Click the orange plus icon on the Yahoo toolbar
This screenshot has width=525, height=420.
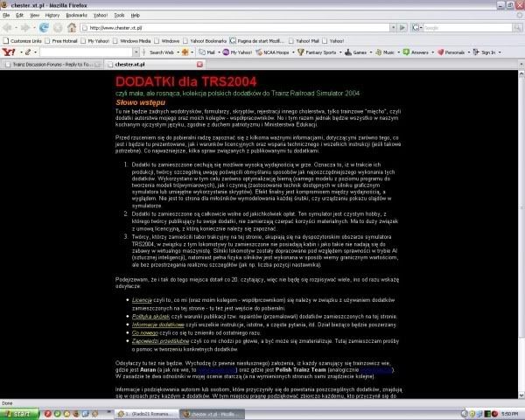[185, 52]
